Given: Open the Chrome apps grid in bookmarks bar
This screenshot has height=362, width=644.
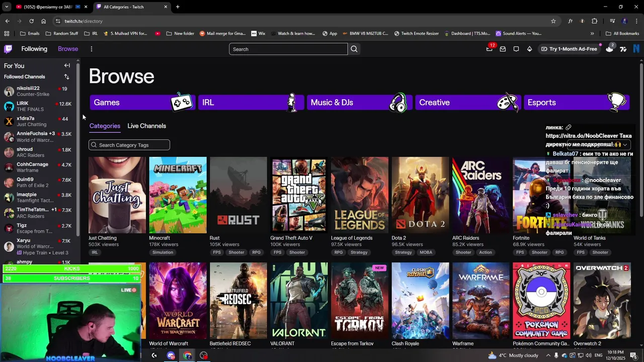Looking at the screenshot, I should (x=7, y=34).
